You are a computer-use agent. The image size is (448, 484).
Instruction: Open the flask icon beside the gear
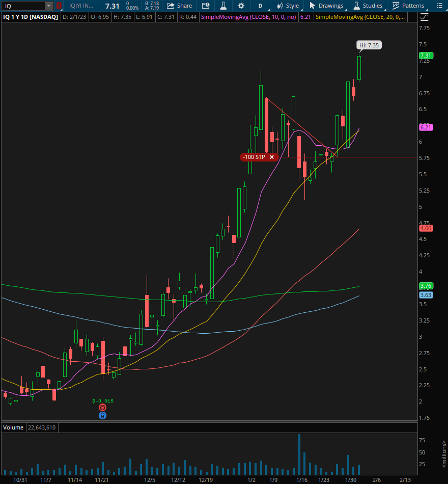(223, 6)
